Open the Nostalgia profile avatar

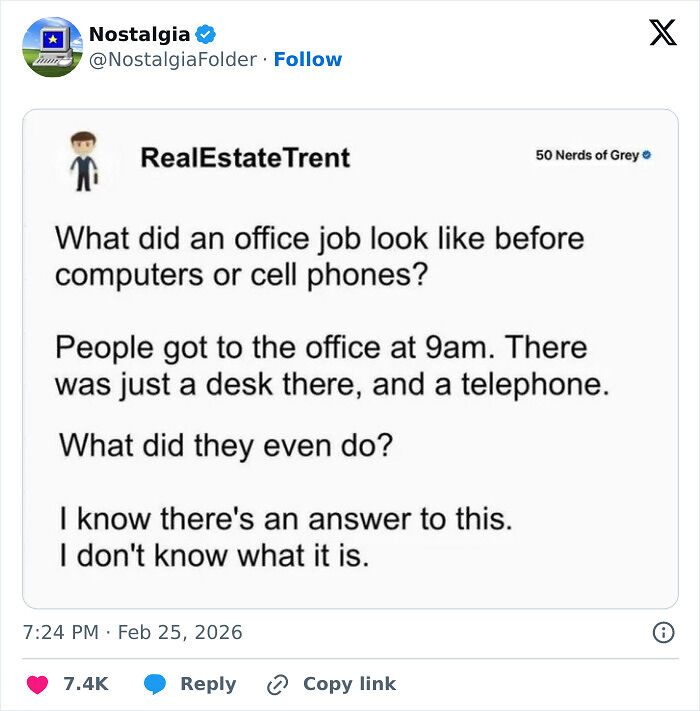pyautogui.click(x=53, y=47)
